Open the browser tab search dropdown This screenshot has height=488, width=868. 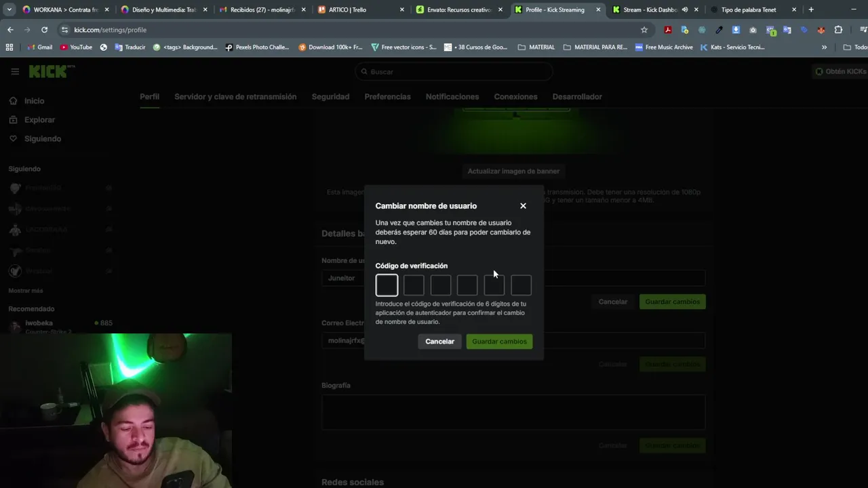point(9,9)
